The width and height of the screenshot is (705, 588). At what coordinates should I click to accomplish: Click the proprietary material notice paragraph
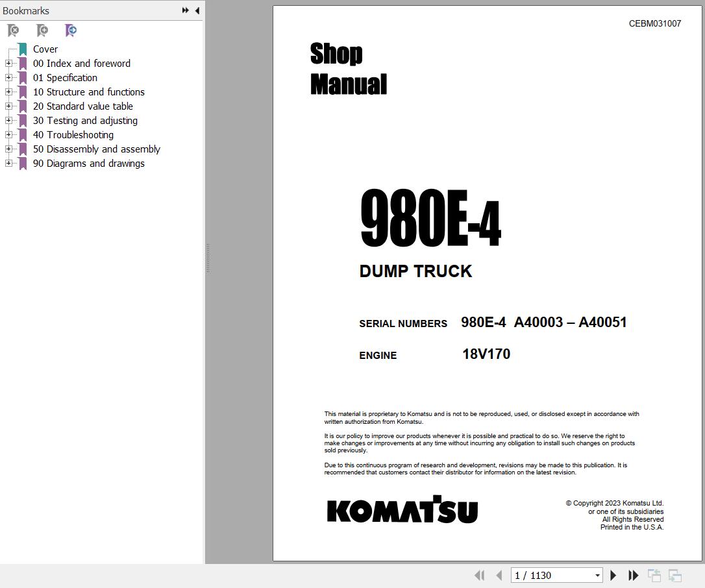[x=482, y=417]
